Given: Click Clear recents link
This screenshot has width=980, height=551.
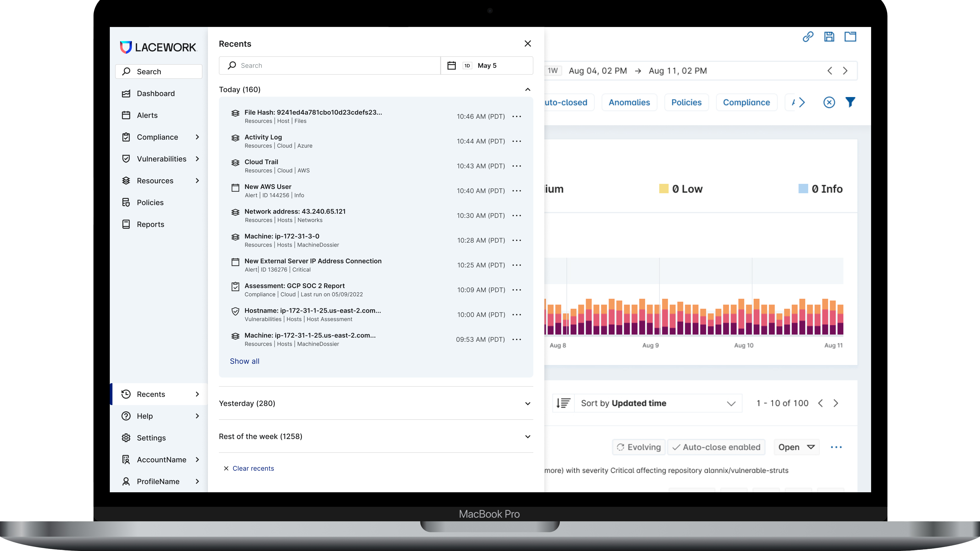Looking at the screenshot, I should (249, 468).
